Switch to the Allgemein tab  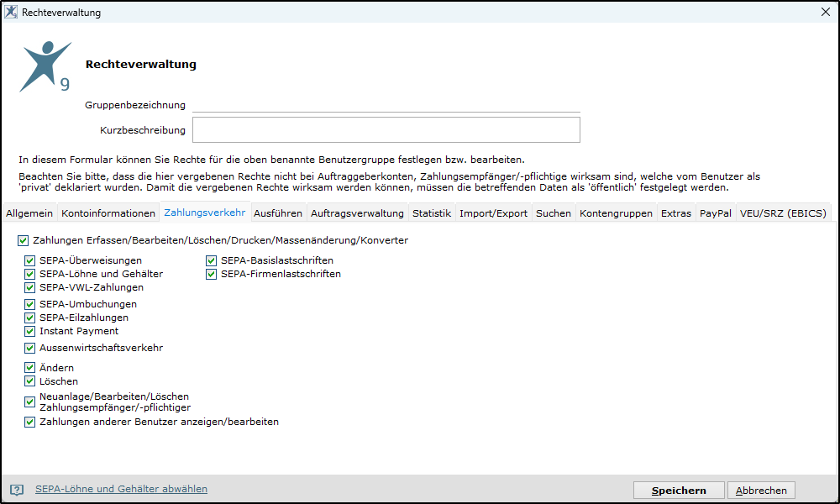[29, 213]
